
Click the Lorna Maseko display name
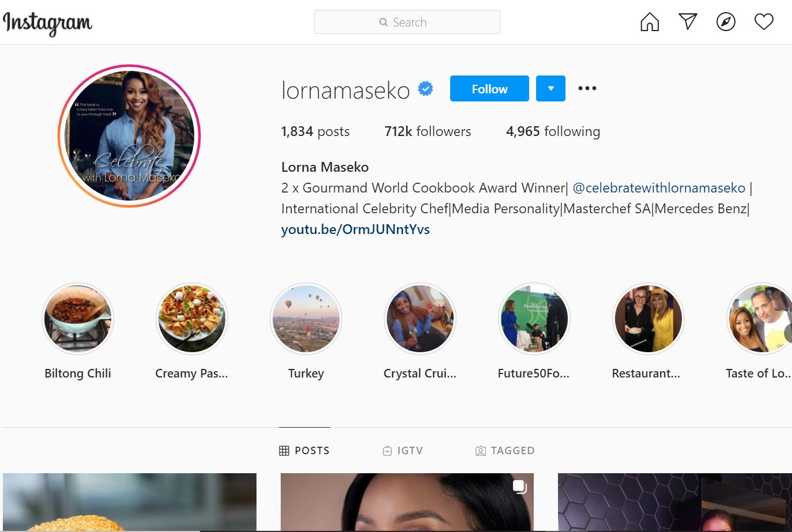[x=325, y=167]
